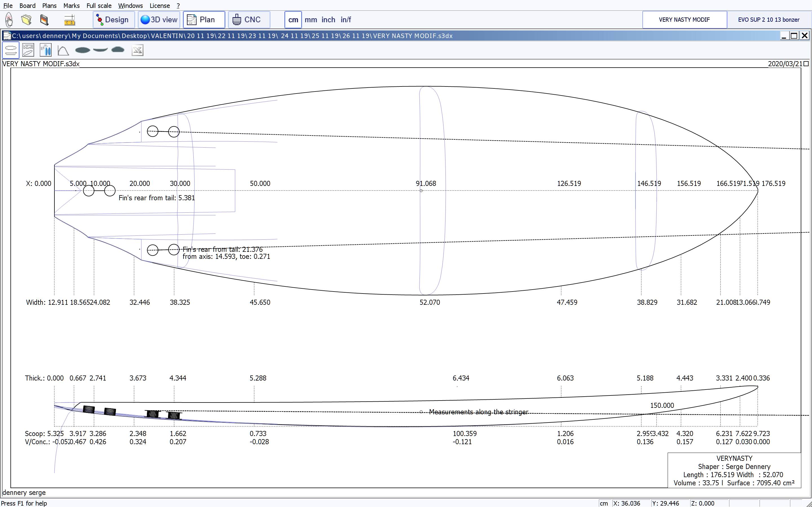Open the Marks menu
This screenshot has height=507, width=812.
(71, 6)
